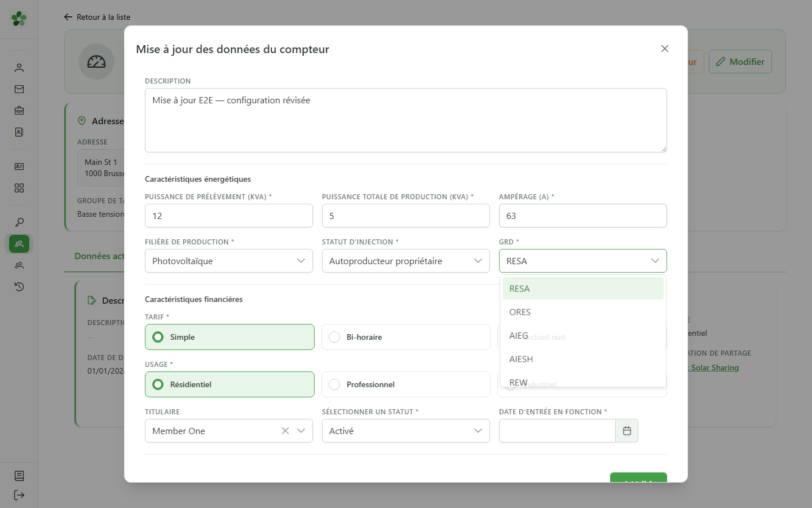The height and width of the screenshot is (508, 812).
Task: Select the Professionnel usage option
Action: tap(406, 384)
